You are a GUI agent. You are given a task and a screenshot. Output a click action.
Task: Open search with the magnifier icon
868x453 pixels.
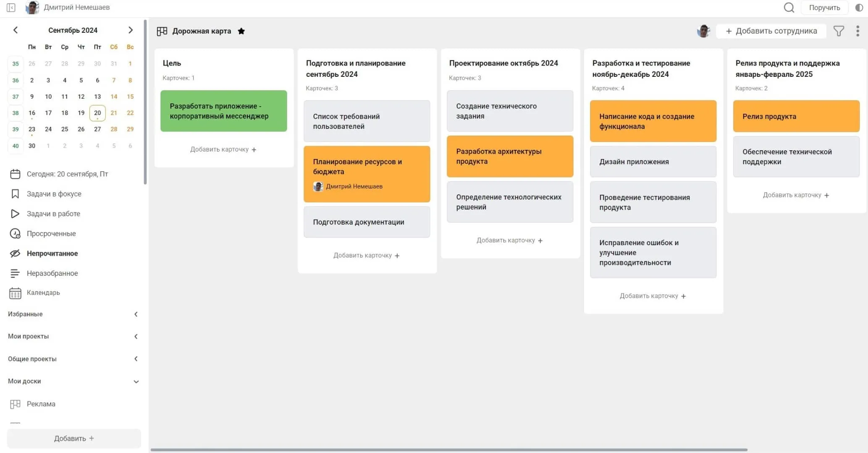(x=789, y=8)
